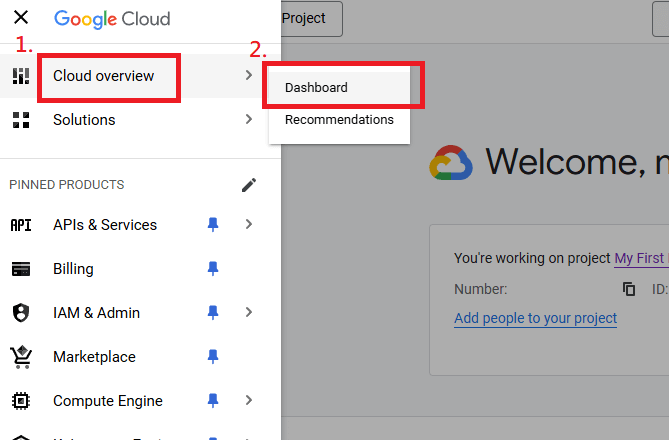The height and width of the screenshot is (440, 669).
Task: Click the Google Cloud logo beside Welcome
Action: 451,163
